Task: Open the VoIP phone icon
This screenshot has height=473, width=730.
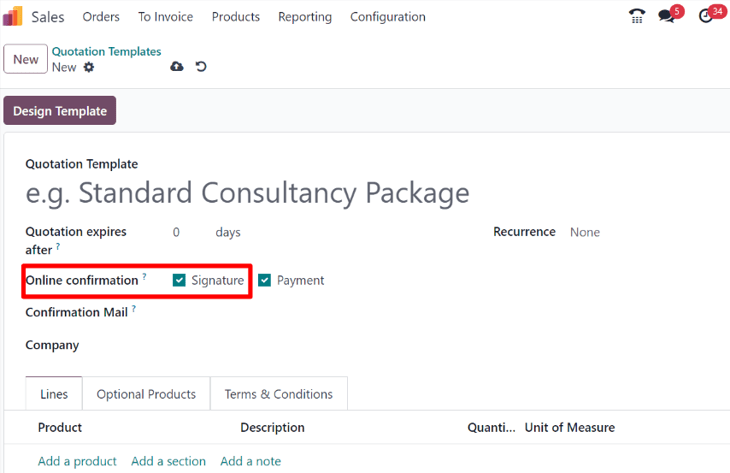Action: point(636,16)
